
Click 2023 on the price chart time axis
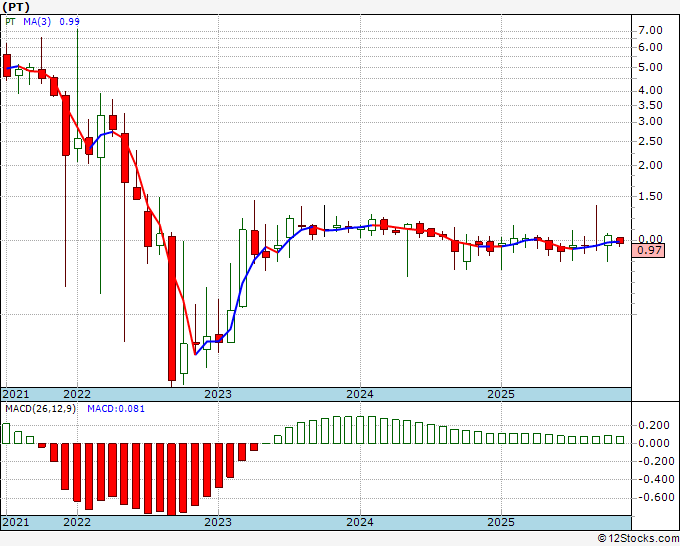[x=218, y=394]
